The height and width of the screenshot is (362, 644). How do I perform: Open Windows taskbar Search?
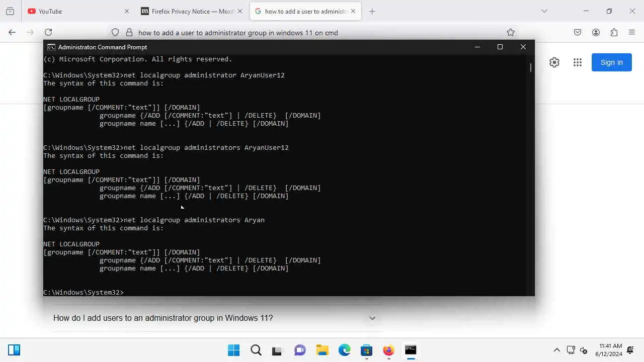click(x=256, y=350)
